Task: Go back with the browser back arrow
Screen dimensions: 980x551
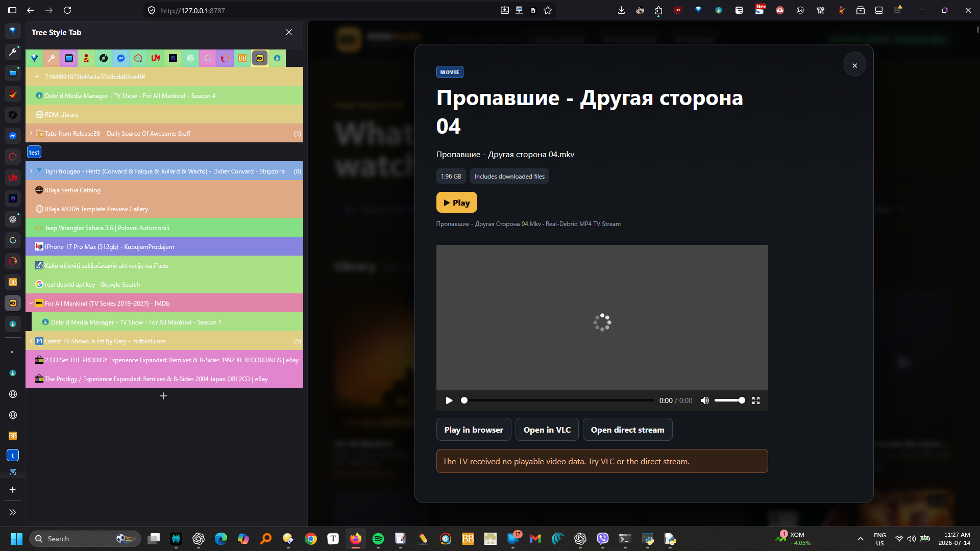Action: click(31, 10)
